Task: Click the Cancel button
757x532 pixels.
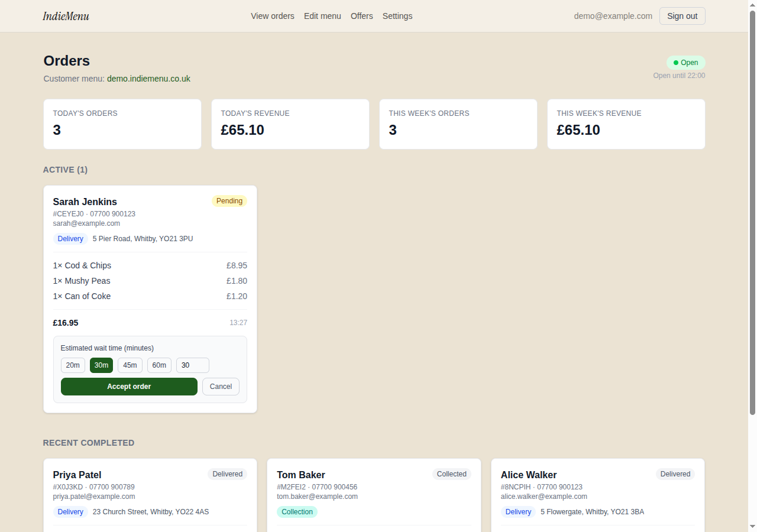Action: 221,387
